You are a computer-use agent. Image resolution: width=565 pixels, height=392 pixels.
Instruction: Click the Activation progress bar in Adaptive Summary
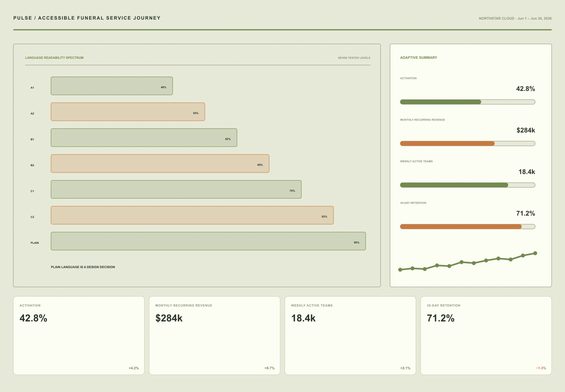pyautogui.click(x=468, y=102)
